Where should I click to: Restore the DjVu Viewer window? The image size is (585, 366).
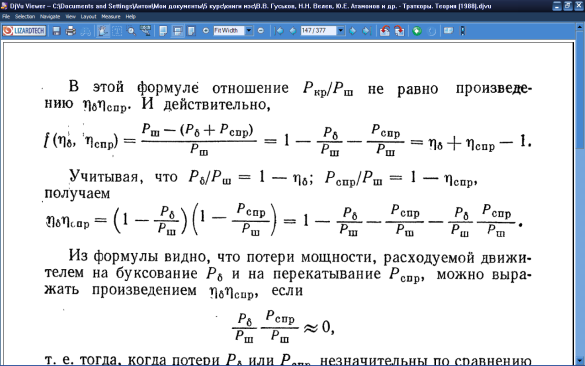click(x=568, y=6)
